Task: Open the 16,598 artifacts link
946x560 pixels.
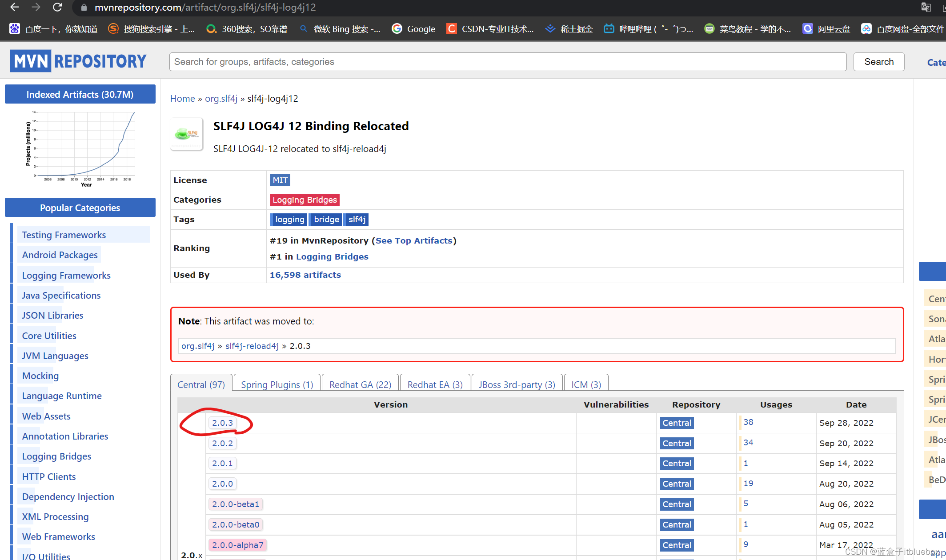Action: click(x=305, y=275)
